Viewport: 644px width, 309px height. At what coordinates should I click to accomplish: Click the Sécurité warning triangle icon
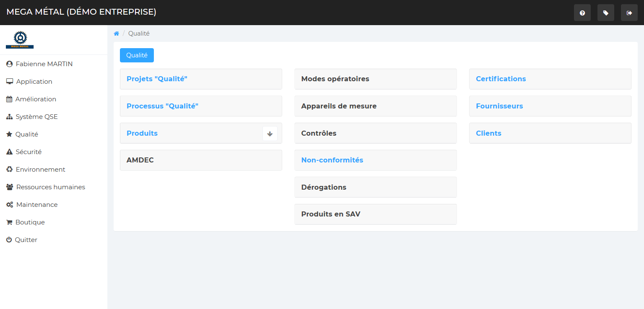tap(9, 152)
